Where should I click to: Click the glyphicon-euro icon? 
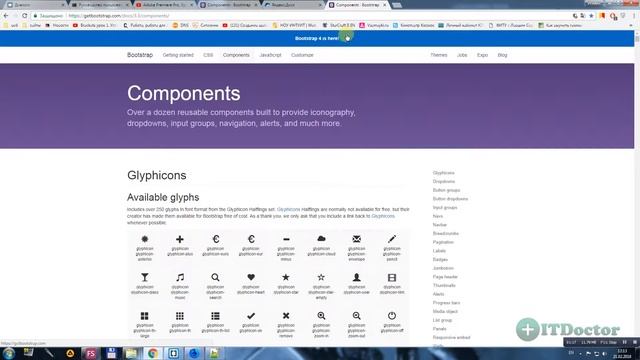pos(216,239)
